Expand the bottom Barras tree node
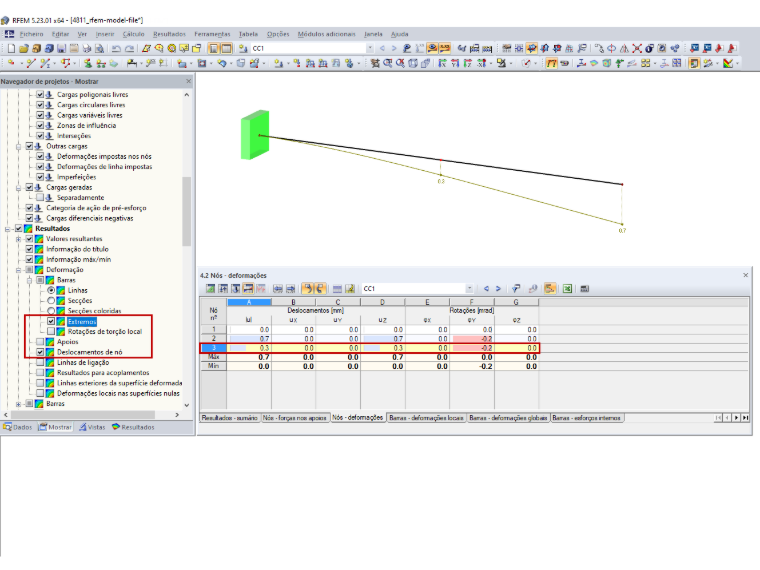Viewport: 760px width, 570px height. tap(18, 404)
